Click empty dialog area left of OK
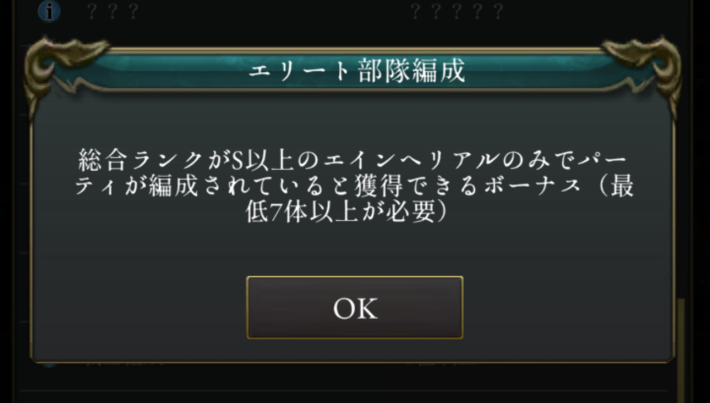 pyautogui.click(x=140, y=307)
